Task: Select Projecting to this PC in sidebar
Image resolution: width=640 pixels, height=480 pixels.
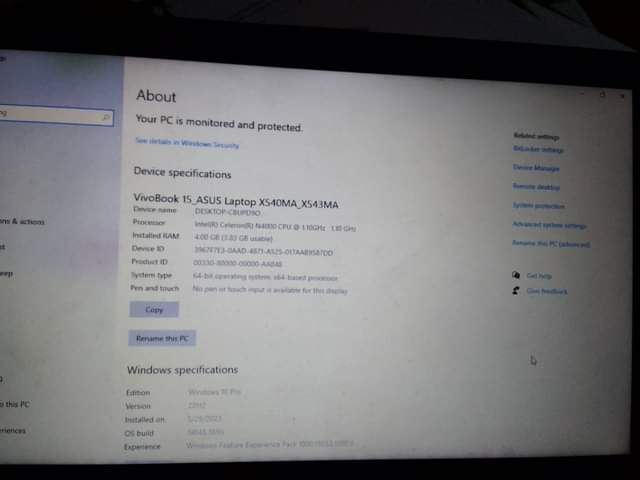Action: coord(15,404)
